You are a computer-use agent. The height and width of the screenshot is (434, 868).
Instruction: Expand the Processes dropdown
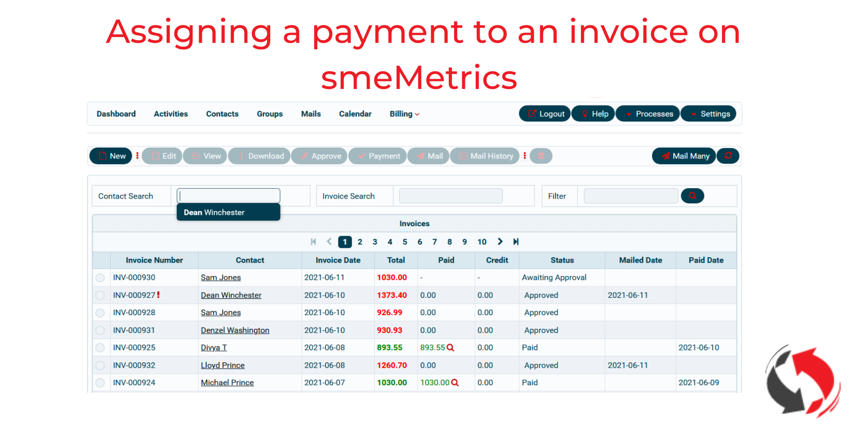click(648, 113)
